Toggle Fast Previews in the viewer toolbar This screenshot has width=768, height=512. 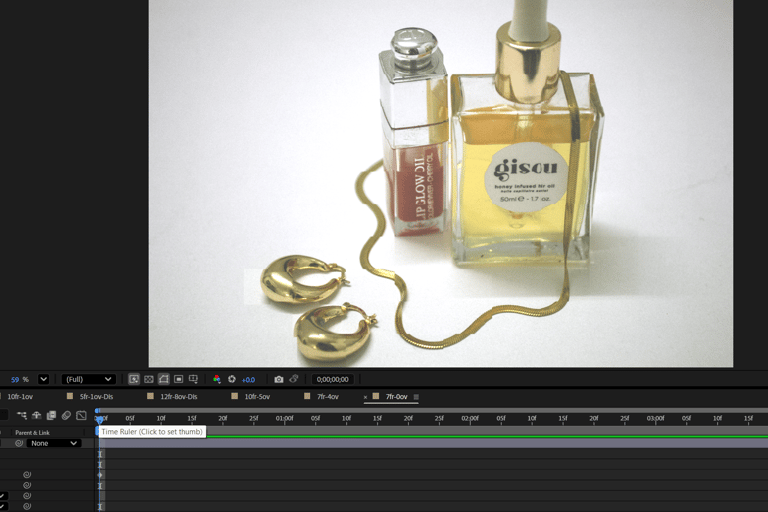tap(134, 379)
